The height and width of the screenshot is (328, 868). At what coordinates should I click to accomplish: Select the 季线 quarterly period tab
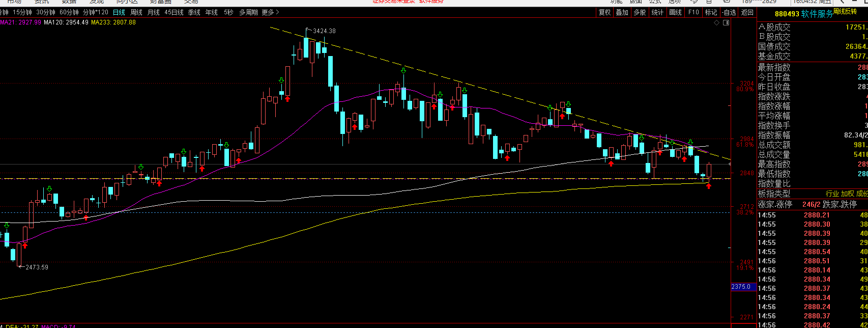click(194, 12)
